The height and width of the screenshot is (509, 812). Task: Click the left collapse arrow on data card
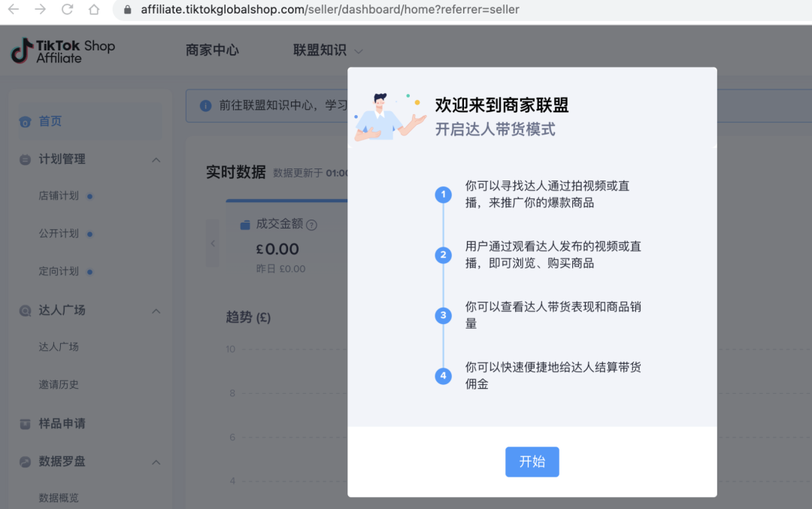(x=213, y=244)
